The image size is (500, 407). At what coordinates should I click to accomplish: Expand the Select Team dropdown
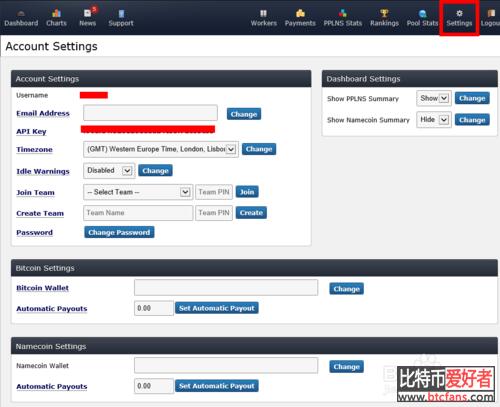(138, 192)
